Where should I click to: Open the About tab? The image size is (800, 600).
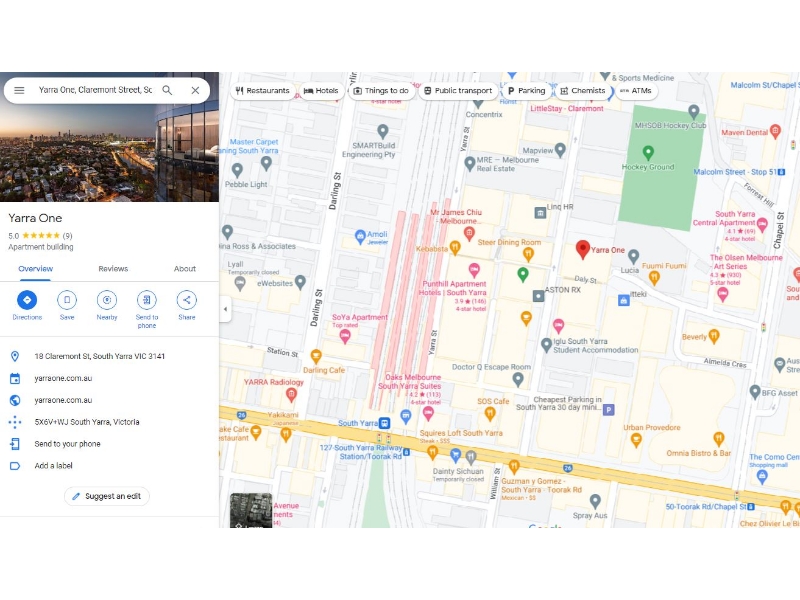tap(185, 269)
